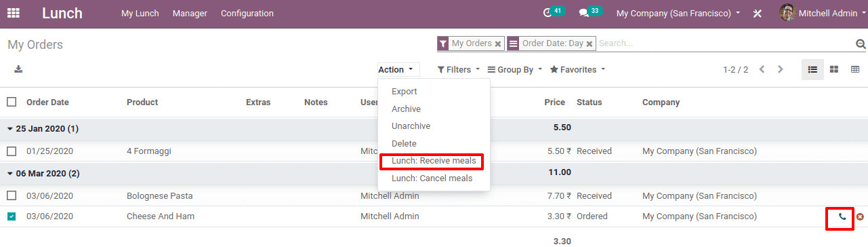Toggle the select-all header checkbox
The image size is (868, 247).
12,102
